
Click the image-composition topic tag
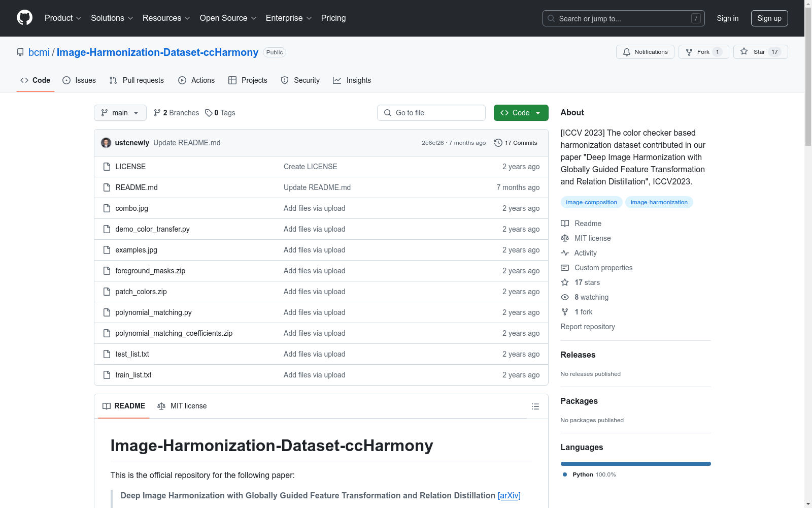pyautogui.click(x=591, y=202)
